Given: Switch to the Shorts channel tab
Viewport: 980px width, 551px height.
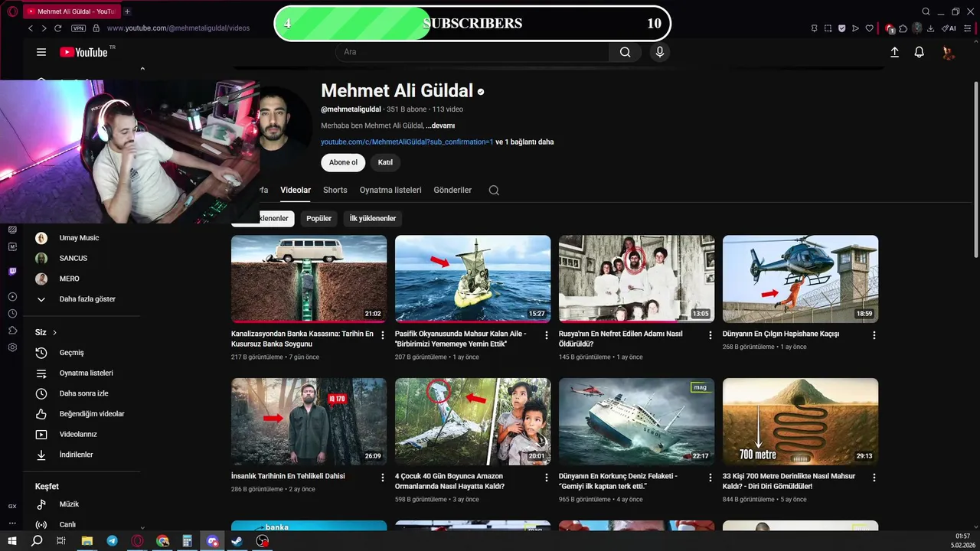Looking at the screenshot, I should pos(335,190).
